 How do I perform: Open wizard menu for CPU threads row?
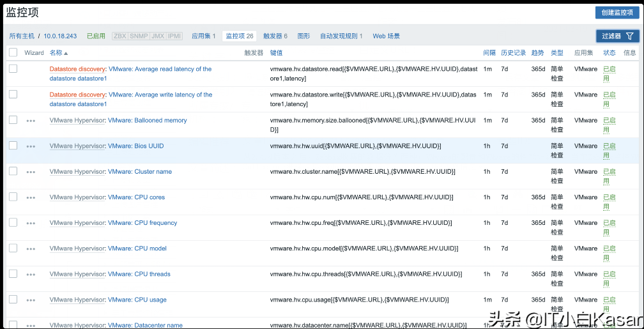pos(31,274)
